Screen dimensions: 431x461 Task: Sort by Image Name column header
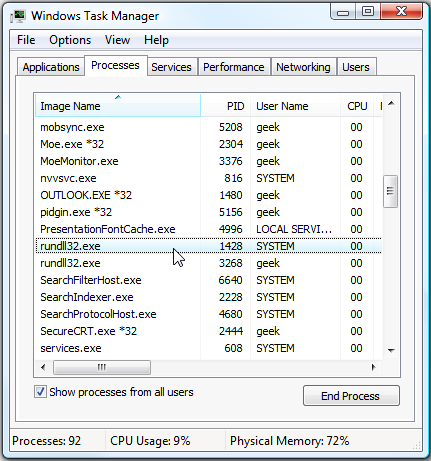(x=118, y=106)
